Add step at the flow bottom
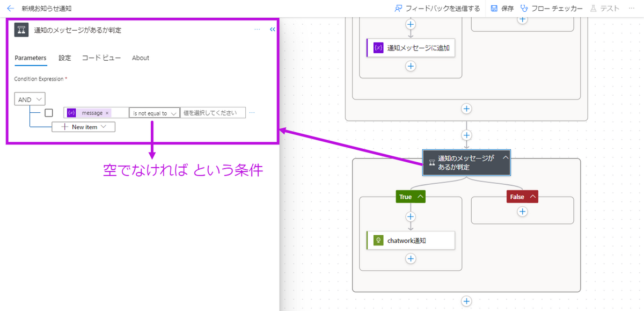This screenshot has height=311, width=644. click(466, 301)
